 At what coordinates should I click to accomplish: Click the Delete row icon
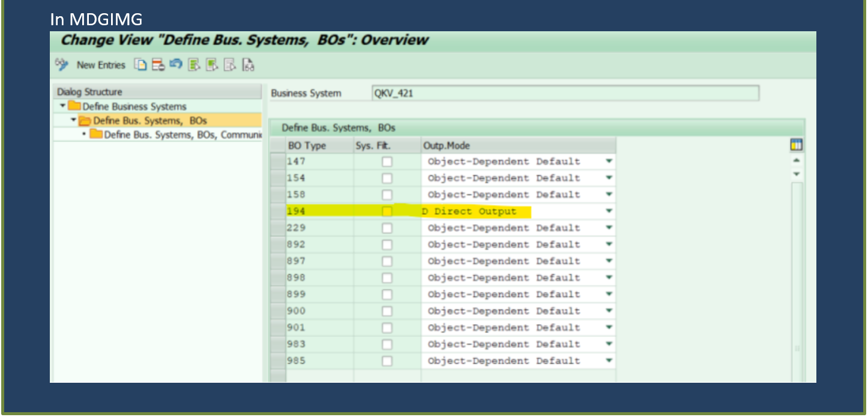(158, 64)
